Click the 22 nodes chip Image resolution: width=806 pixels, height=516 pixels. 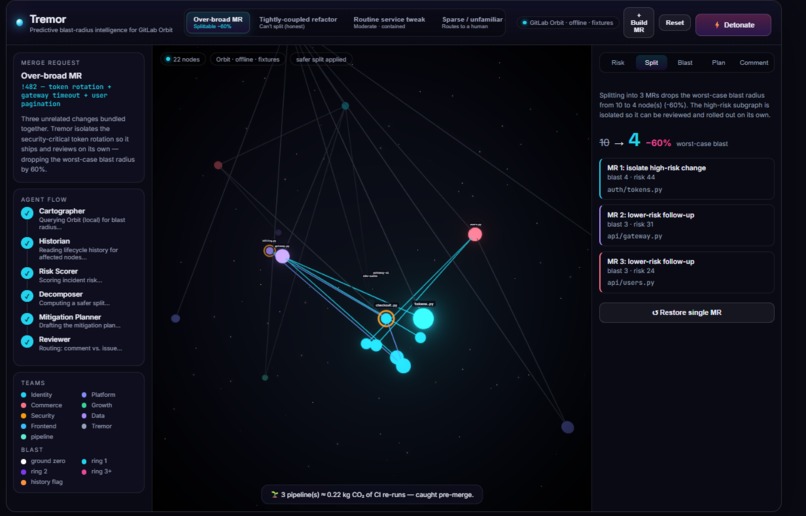183,59
